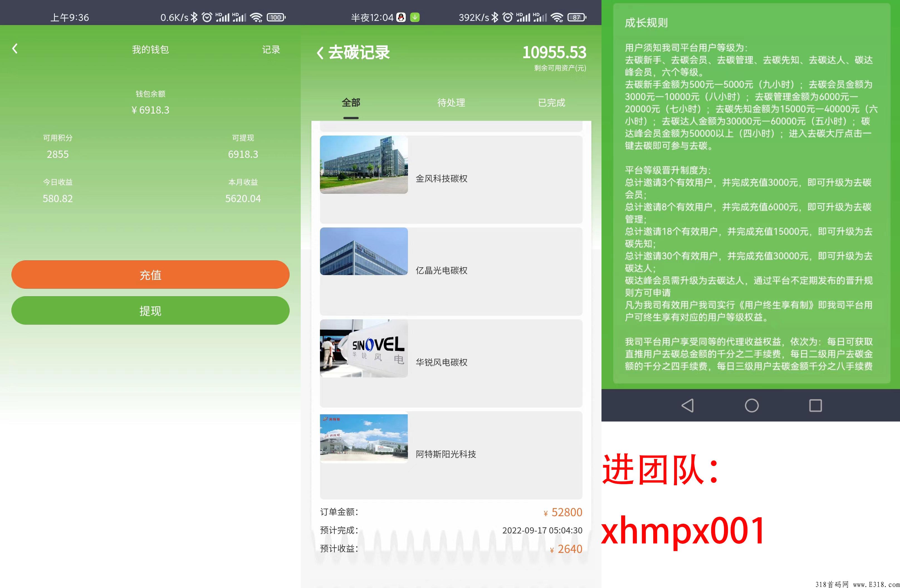Switch to the 已完成 tab
This screenshot has height=588, width=900.
[x=552, y=102]
